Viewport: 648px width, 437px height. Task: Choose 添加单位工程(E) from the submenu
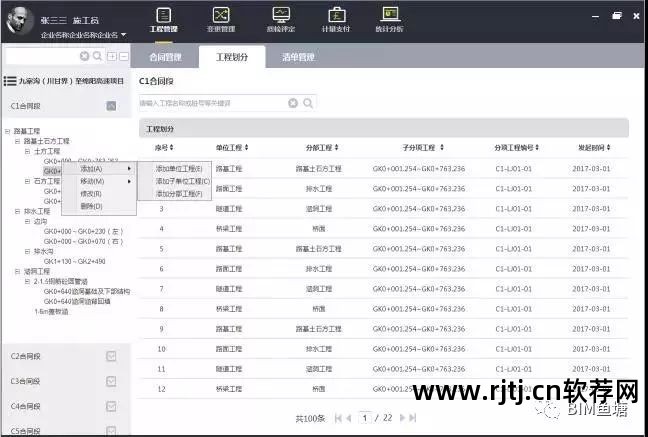coord(179,168)
